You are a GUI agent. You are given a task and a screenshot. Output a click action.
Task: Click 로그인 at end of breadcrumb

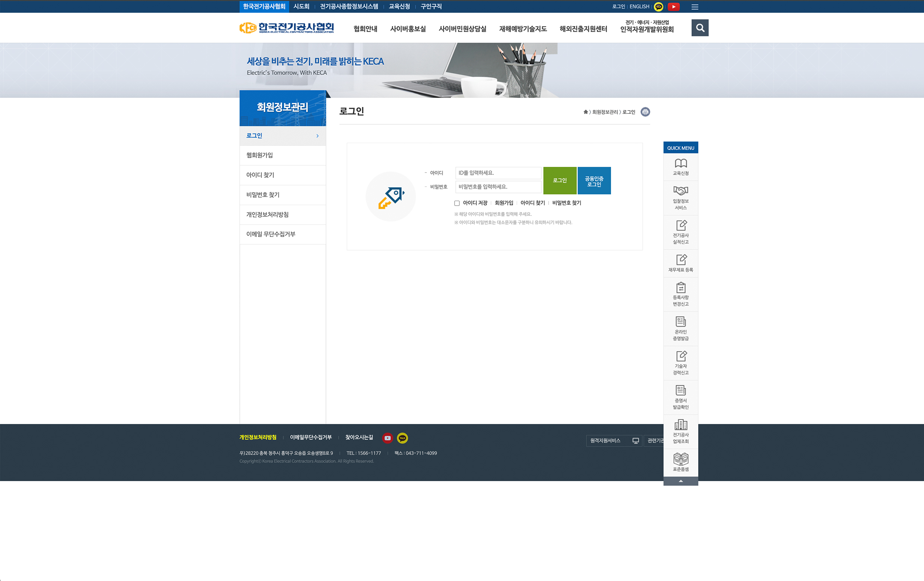pos(629,112)
